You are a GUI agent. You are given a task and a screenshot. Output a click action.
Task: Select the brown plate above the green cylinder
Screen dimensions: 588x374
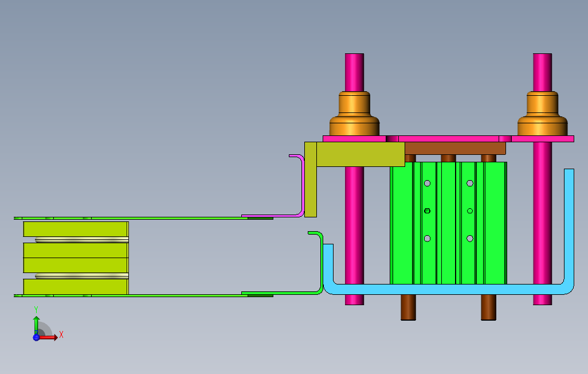tap(455, 148)
